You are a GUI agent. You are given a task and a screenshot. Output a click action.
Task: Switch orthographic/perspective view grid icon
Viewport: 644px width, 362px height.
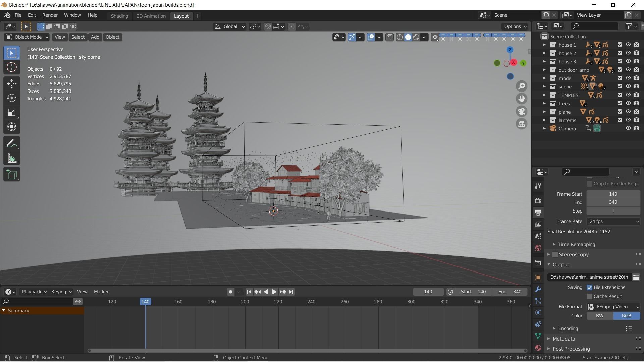[x=522, y=124]
